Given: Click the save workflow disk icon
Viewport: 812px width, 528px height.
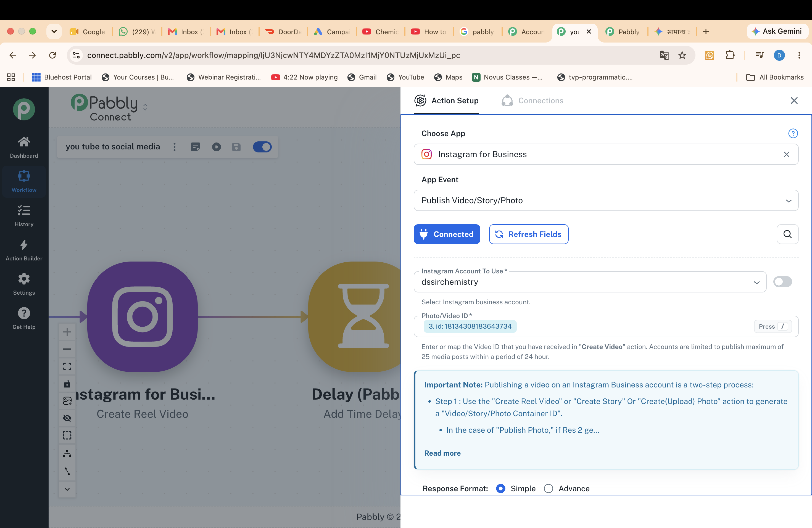Looking at the screenshot, I should click(236, 147).
